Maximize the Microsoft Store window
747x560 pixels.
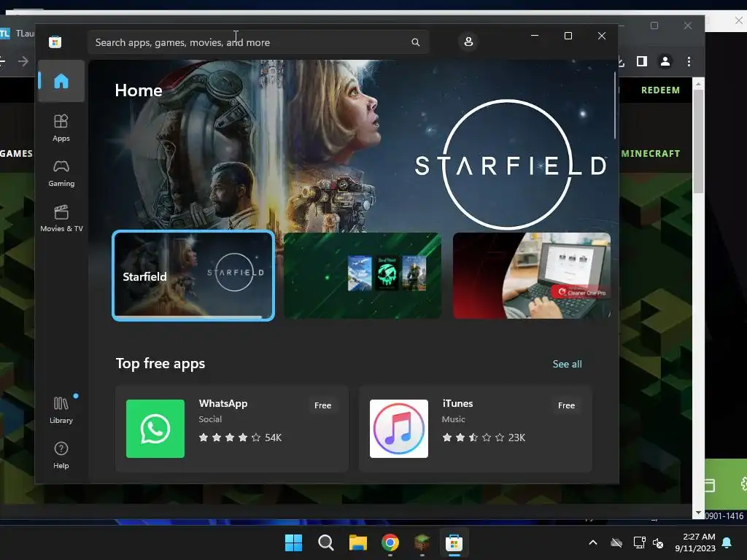point(568,36)
